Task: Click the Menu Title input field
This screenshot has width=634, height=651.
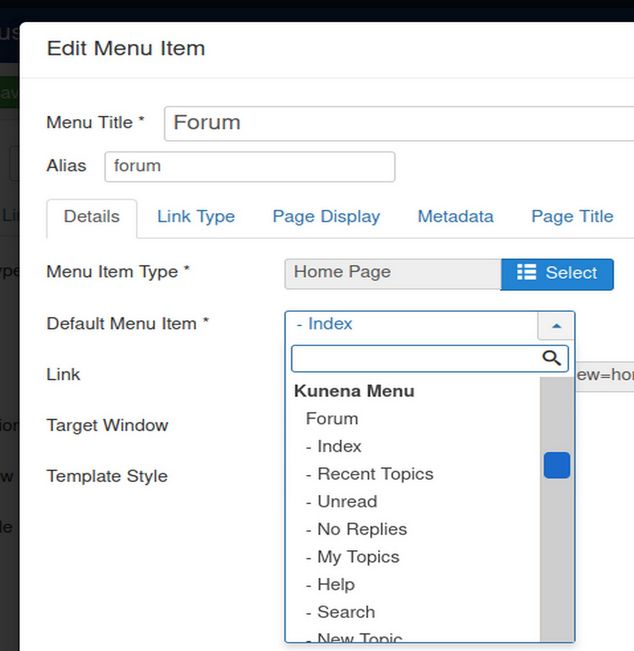Action: [x=400, y=123]
